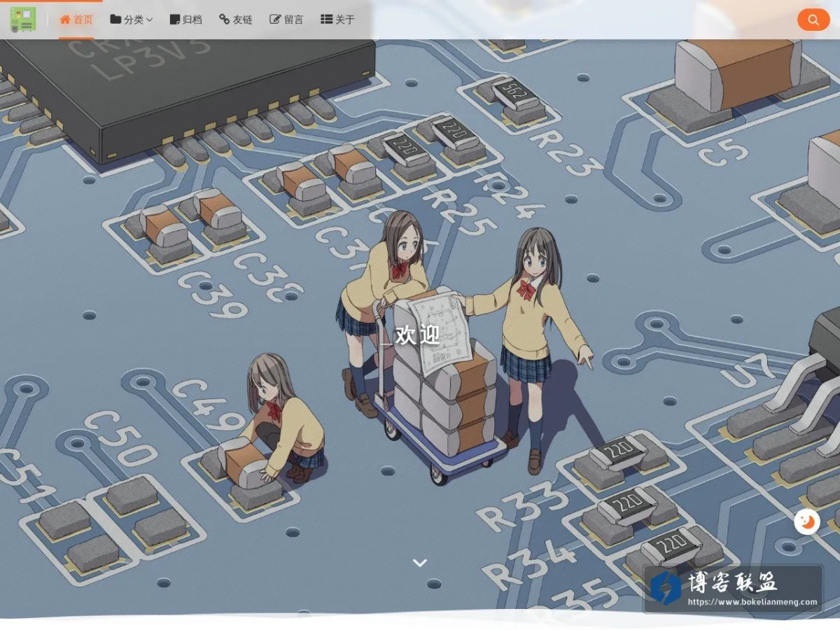The width and height of the screenshot is (840, 630).
Task: Open search with the orange magnifier button
Action: 813,20
